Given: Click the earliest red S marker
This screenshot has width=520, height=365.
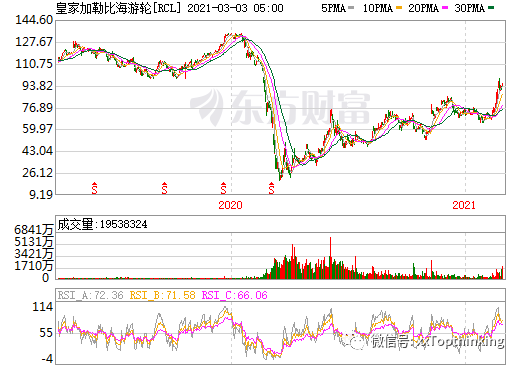Looking at the screenshot, I should pyautogui.click(x=94, y=188).
